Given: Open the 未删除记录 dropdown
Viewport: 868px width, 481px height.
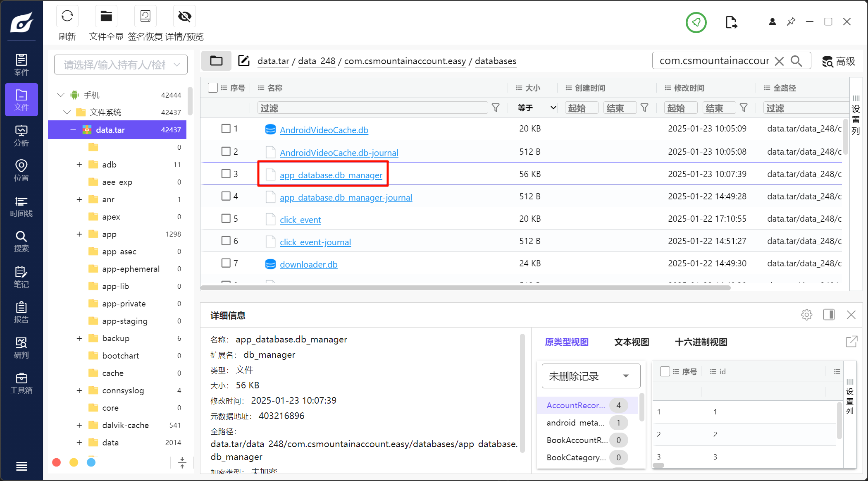Looking at the screenshot, I should [x=591, y=376].
